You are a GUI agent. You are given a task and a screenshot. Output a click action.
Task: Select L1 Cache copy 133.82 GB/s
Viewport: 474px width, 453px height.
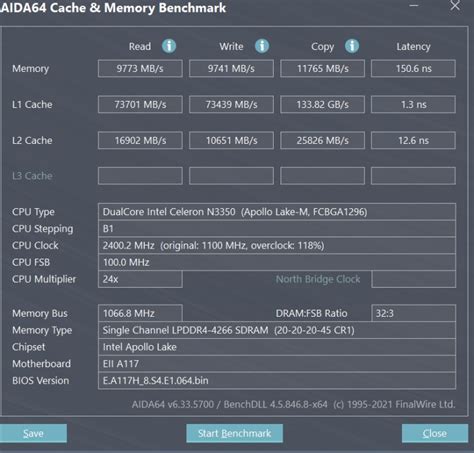pyautogui.click(x=322, y=105)
